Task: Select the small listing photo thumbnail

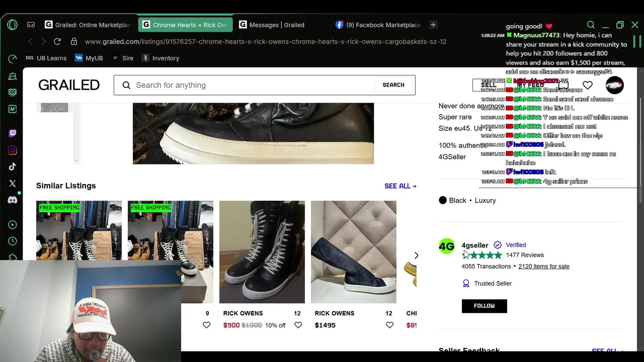Action: (54, 107)
